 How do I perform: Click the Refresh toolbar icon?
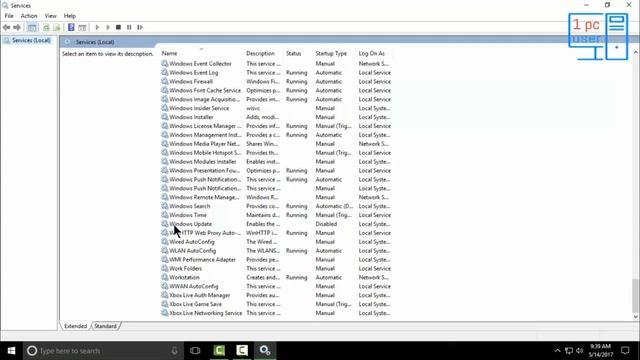46,27
